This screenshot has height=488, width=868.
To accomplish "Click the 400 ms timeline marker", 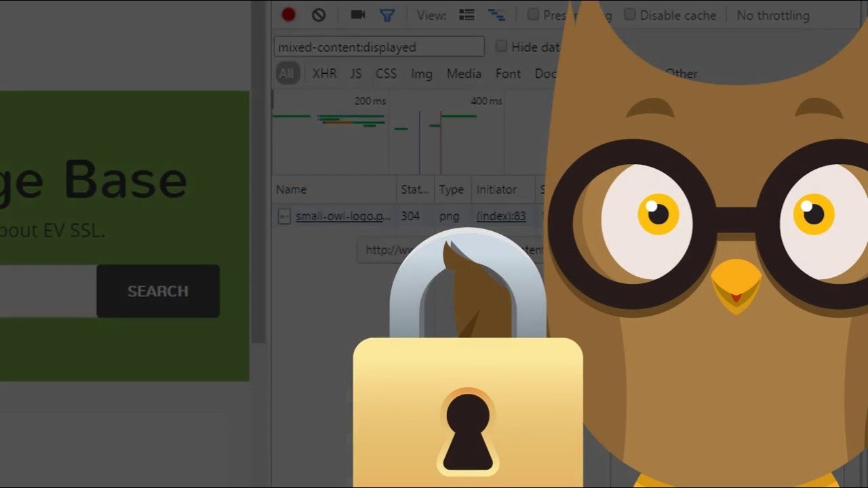I will point(486,101).
